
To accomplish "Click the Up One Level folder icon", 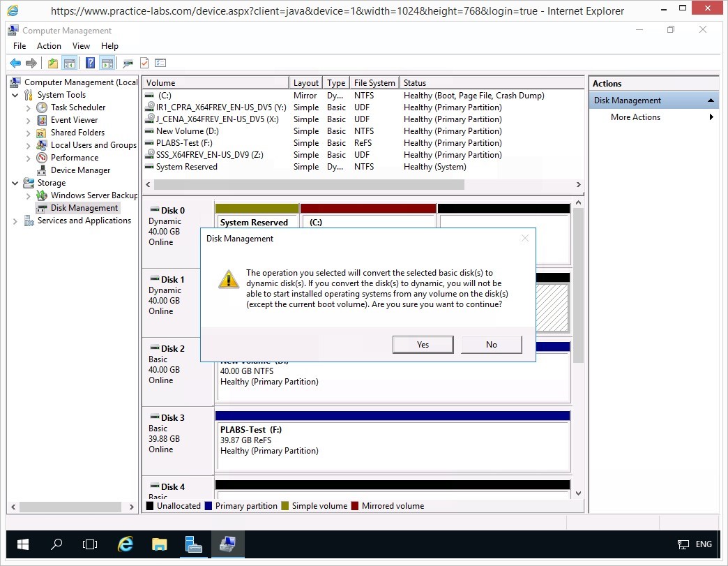I will [x=53, y=64].
